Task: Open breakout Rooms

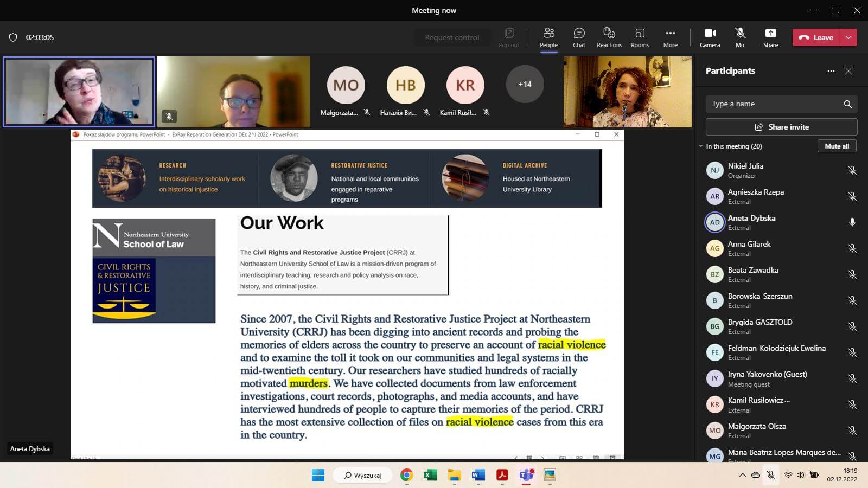Action: tap(640, 37)
